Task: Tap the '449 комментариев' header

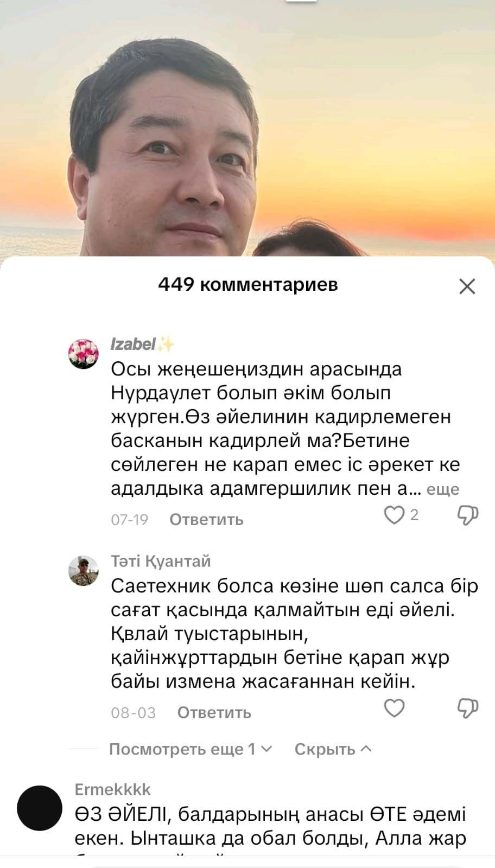Action: click(x=248, y=284)
